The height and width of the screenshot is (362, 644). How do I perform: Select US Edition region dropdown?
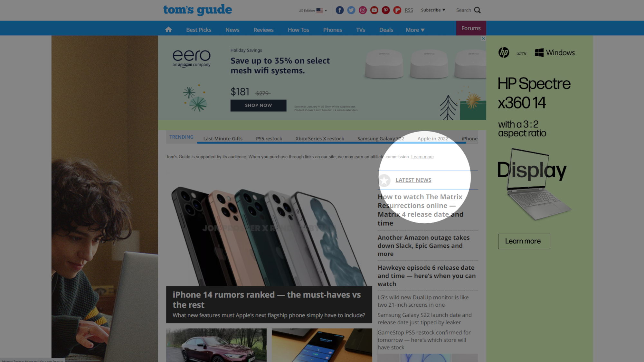(312, 10)
